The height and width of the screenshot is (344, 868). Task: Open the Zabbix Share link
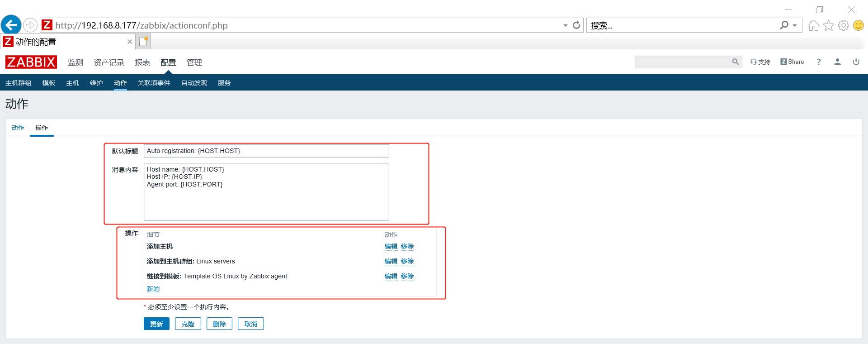(792, 62)
